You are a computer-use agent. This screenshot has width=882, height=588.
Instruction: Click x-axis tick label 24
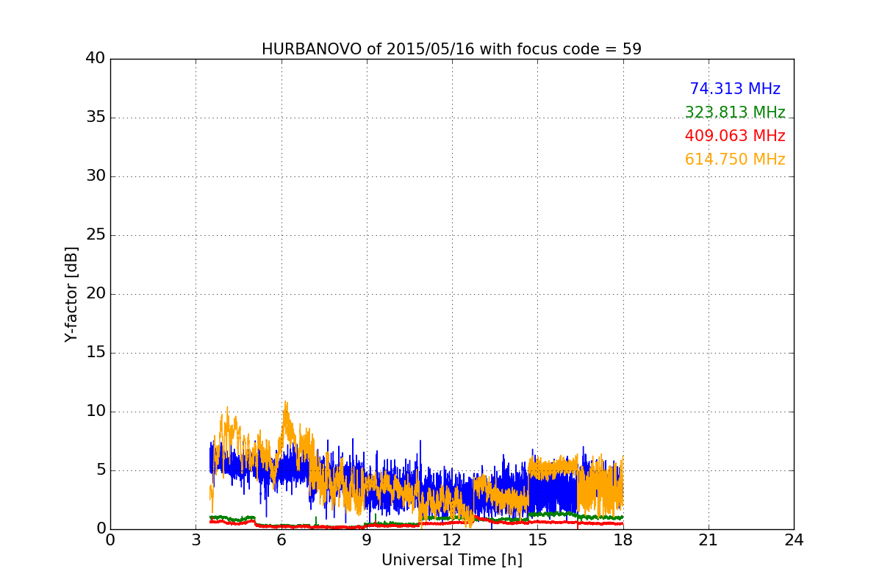click(794, 540)
